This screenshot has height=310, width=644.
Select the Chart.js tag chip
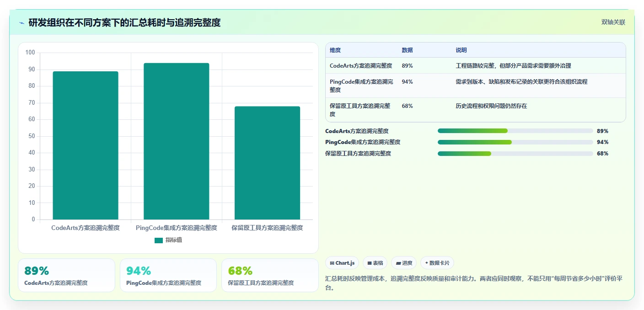[342, 263]
